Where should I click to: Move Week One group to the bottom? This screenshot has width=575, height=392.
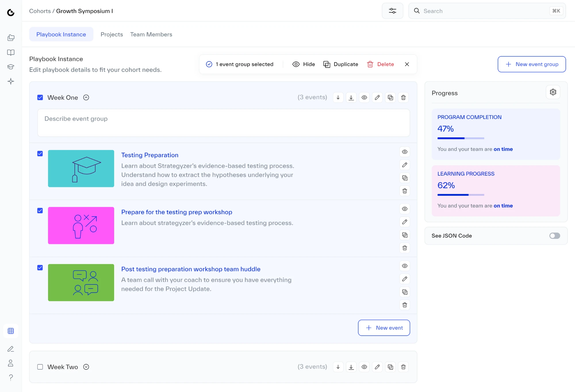click(x=351, y=97)
